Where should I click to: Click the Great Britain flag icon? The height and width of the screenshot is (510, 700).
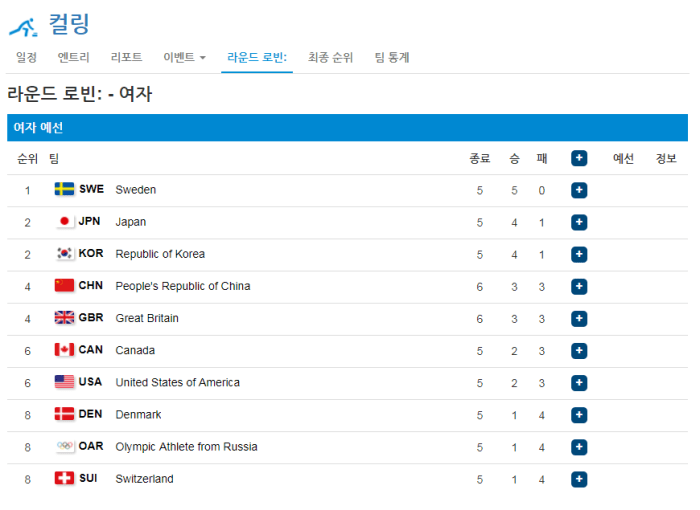point(65,318)
